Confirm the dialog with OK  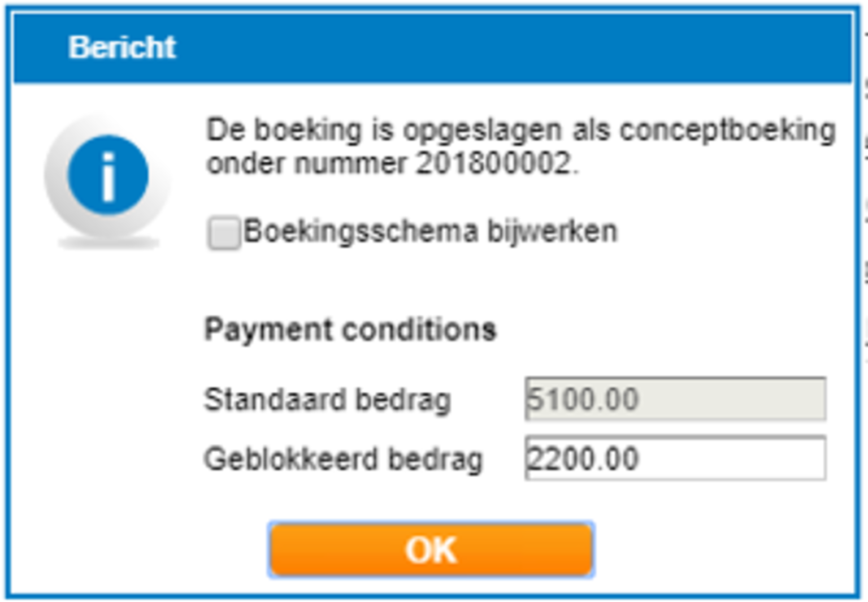click(x=432, y=548)
